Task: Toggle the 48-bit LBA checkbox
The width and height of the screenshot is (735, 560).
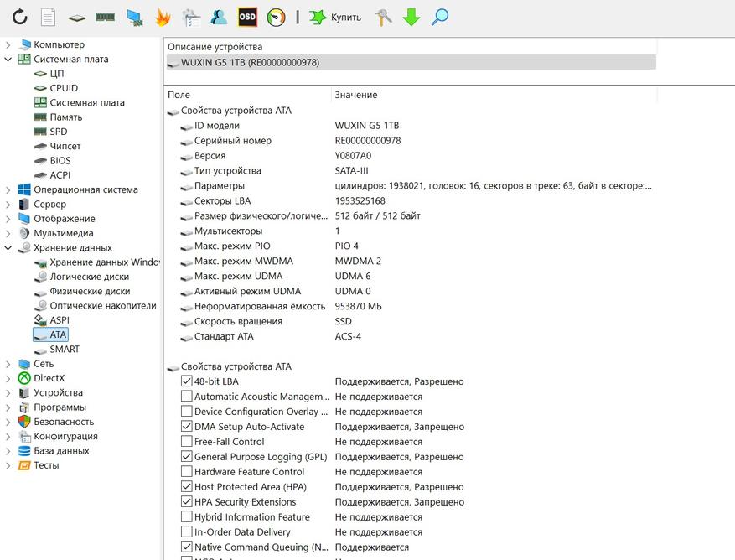Action: [x=187, y=381]
